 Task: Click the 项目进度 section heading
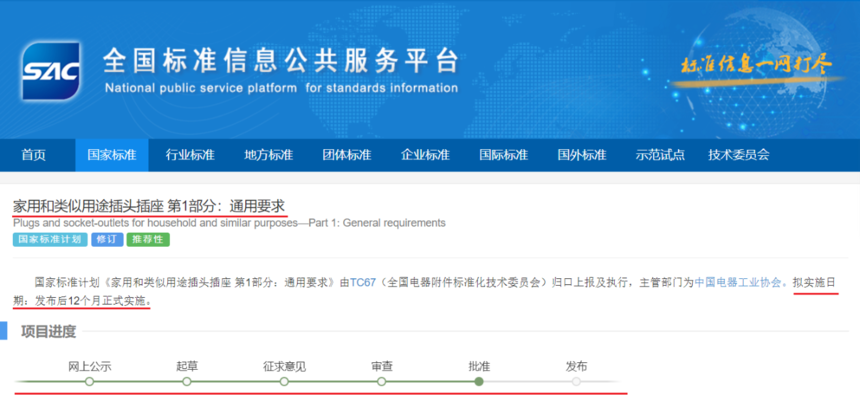(x=49, y=332)
